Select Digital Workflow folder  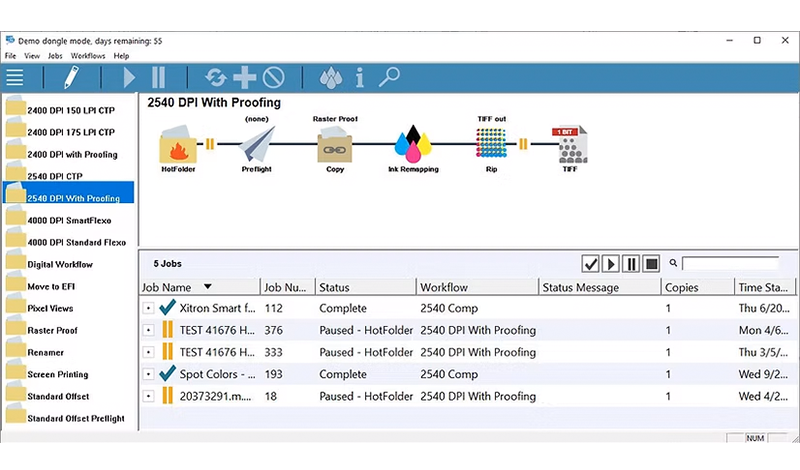tap(69, 263)
